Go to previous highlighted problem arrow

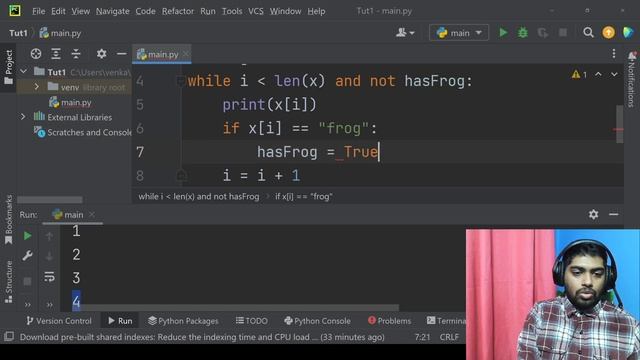pyautogui.click(x=598, y=74)
